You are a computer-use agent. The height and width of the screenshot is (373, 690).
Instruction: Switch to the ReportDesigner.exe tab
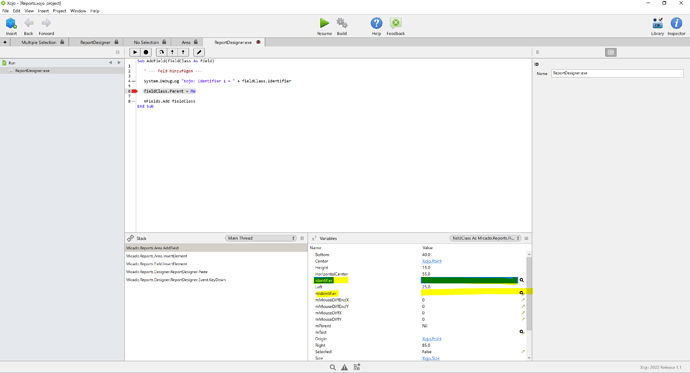(233, 42)
